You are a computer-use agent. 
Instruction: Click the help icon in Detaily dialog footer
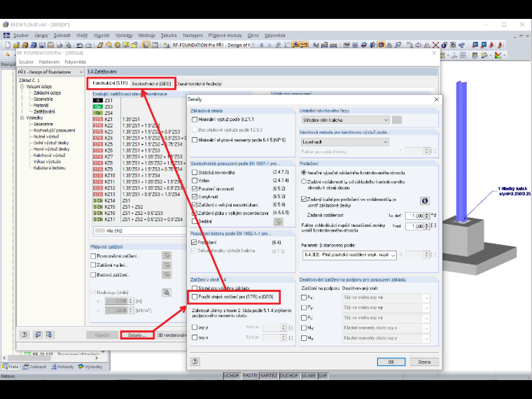pyautogui.click(x=195, y=362)
